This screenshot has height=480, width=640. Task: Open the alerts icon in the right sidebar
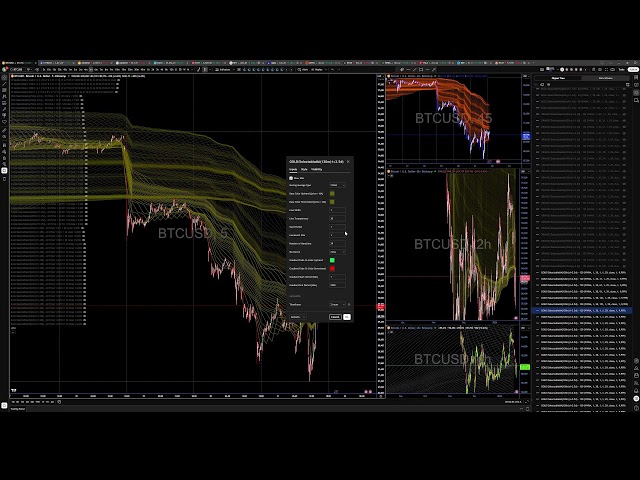[636, 85]
